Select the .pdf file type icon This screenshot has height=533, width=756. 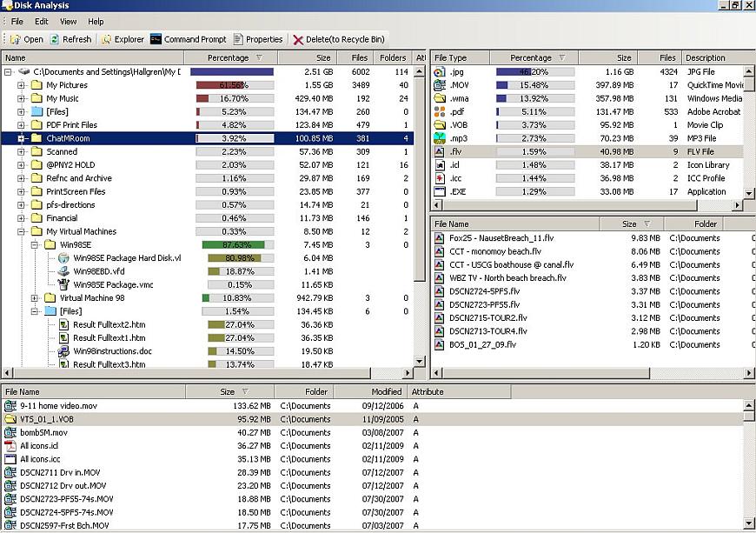pyautogui.click(x=440, y=111)
